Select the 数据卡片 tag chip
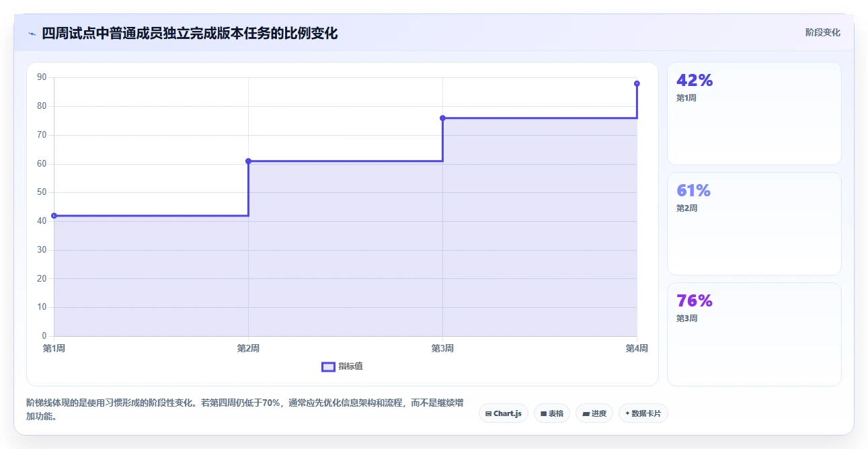The image size is (868, 449). [643, 413]
